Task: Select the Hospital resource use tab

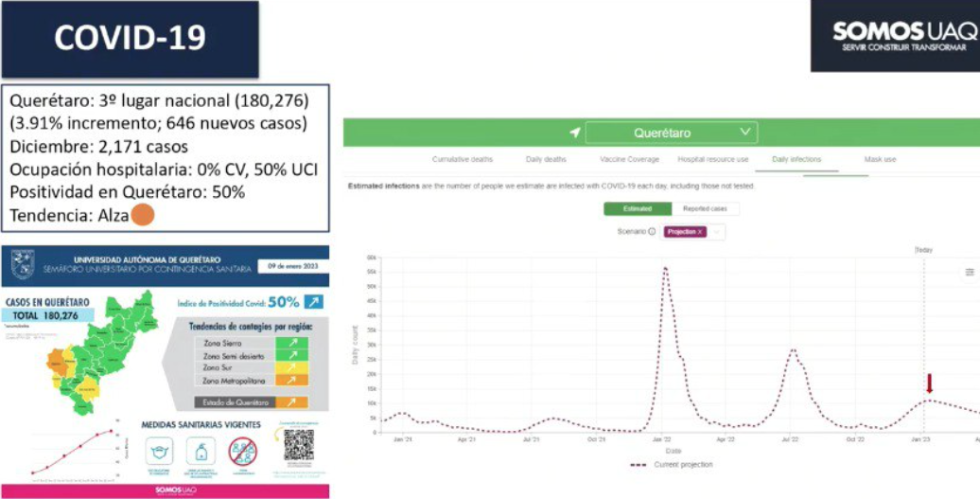Action: point(712,160)
